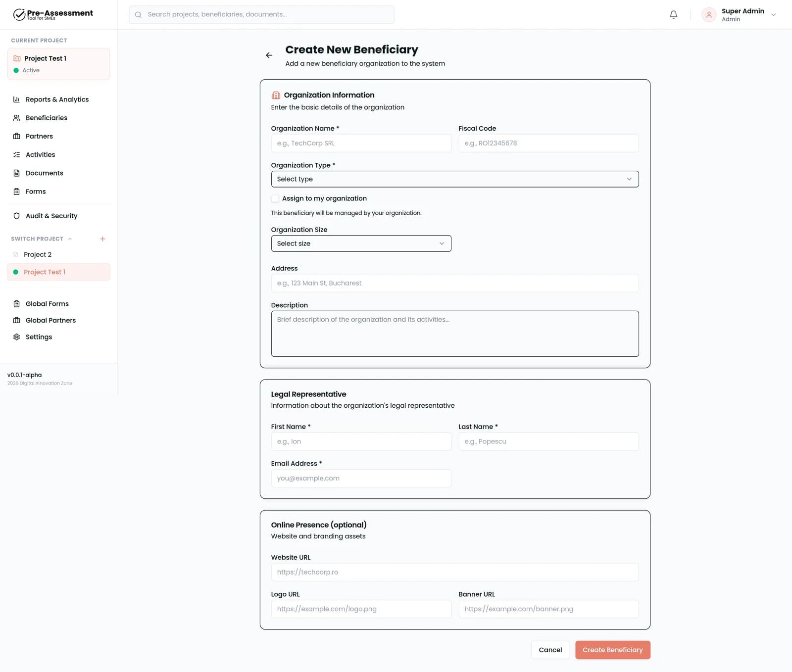The height and width of the screenshot is (672, 792).
Task: Click the Organization Name input field
Action: pyautogui.click(x=361, y=143)
